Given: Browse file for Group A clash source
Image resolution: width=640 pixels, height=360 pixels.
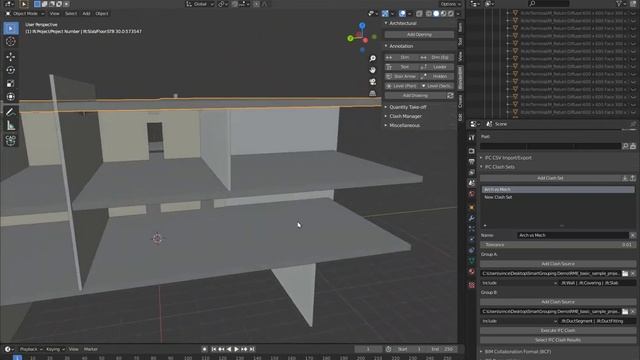Looking at the screenshot, I should [x=625, y=273].
